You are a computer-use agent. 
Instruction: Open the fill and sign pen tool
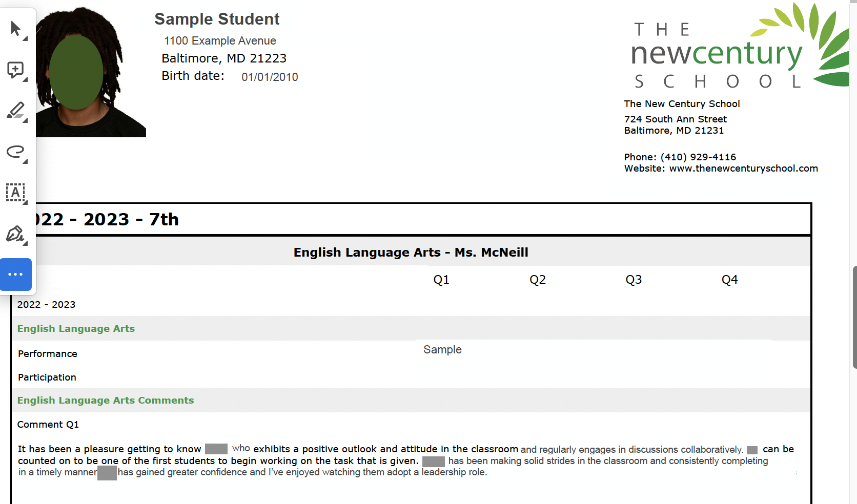(16, 234)
